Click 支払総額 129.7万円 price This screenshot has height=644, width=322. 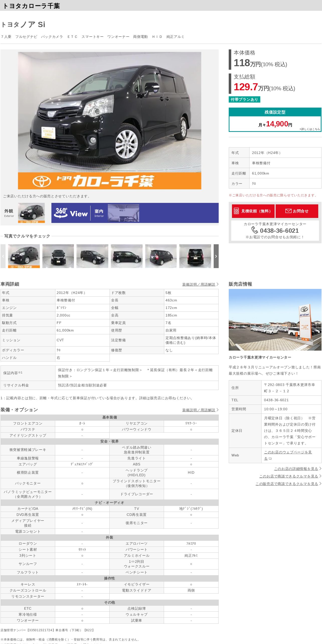(x=264, y=87)
